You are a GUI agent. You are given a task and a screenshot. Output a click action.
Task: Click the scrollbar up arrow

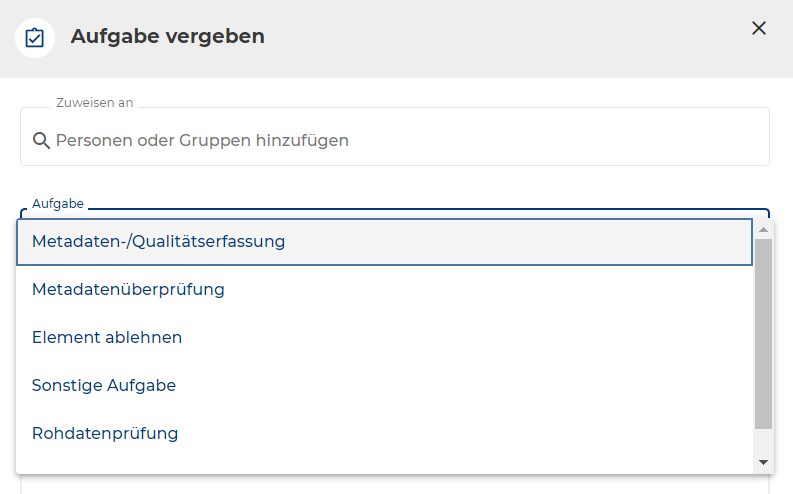pos(763,229)
